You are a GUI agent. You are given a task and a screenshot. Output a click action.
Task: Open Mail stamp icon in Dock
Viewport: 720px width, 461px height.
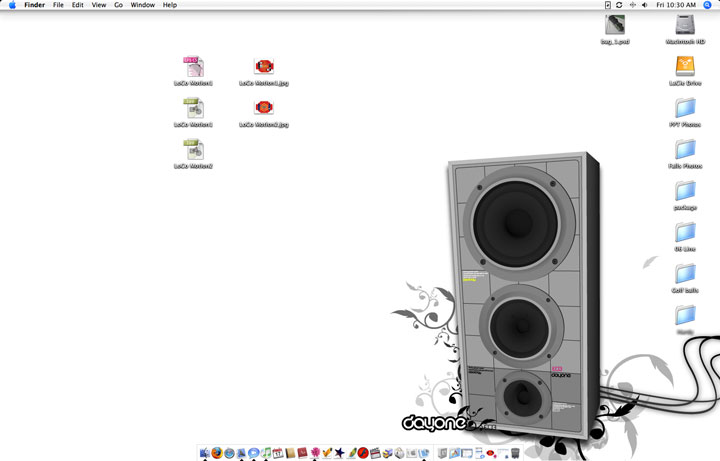point(241,453)
